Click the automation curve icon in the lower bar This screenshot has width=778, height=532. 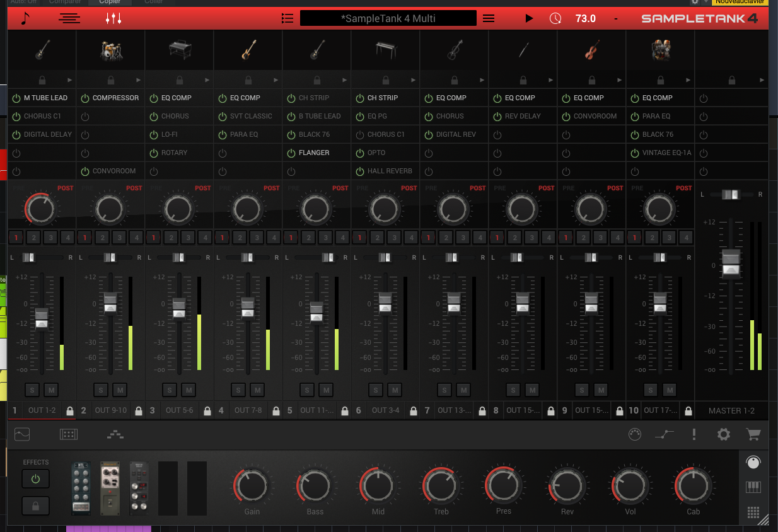pyautogui.click(x=664, y=434)
